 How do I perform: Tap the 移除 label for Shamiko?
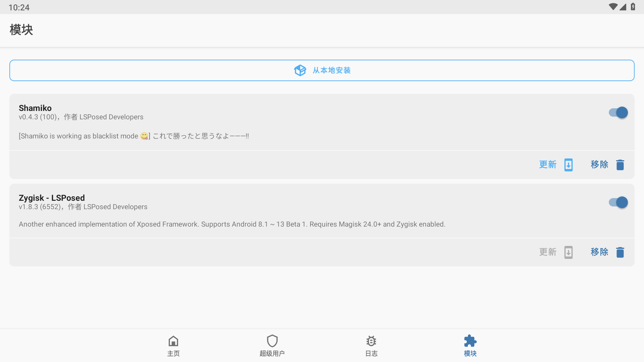[x=599, y=165]
